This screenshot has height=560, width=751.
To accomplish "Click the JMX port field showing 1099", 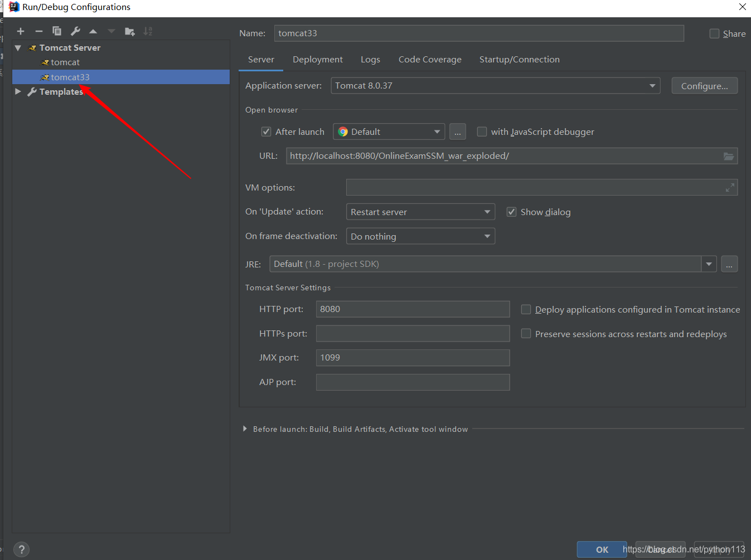I will pos(413,358).
